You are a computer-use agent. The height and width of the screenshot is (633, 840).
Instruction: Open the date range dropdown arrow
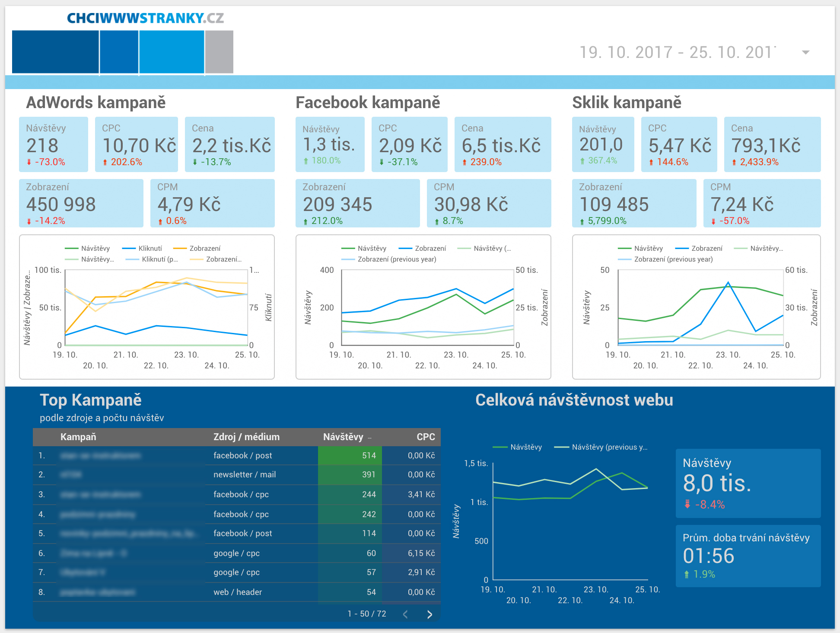pyautogui.click(x=805, y=53)
